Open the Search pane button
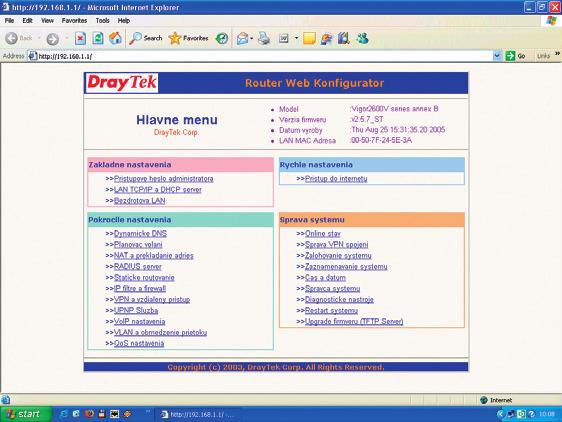 click(146, 38)
